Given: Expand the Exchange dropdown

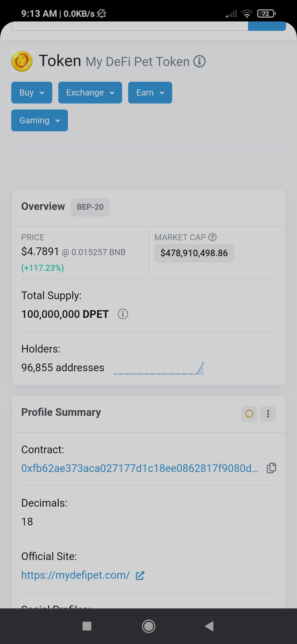Looking at the screenshot, I should [x=90, y=92].
